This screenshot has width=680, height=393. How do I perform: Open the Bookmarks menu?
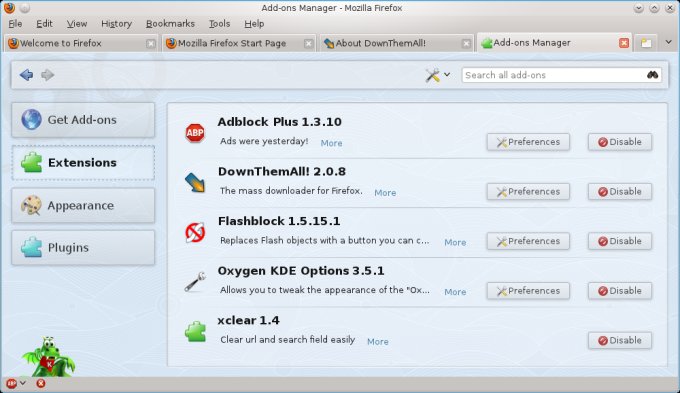click(170, 23)
